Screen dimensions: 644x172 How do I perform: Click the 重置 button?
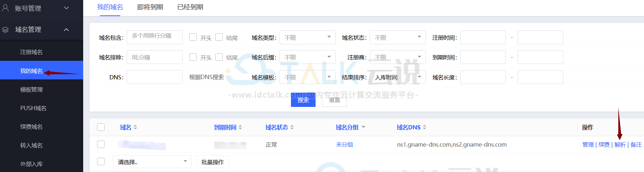coord(334,100)
